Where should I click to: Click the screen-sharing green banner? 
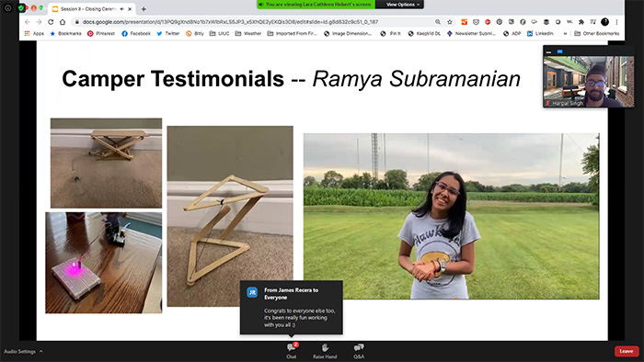(x=316, y=5)
